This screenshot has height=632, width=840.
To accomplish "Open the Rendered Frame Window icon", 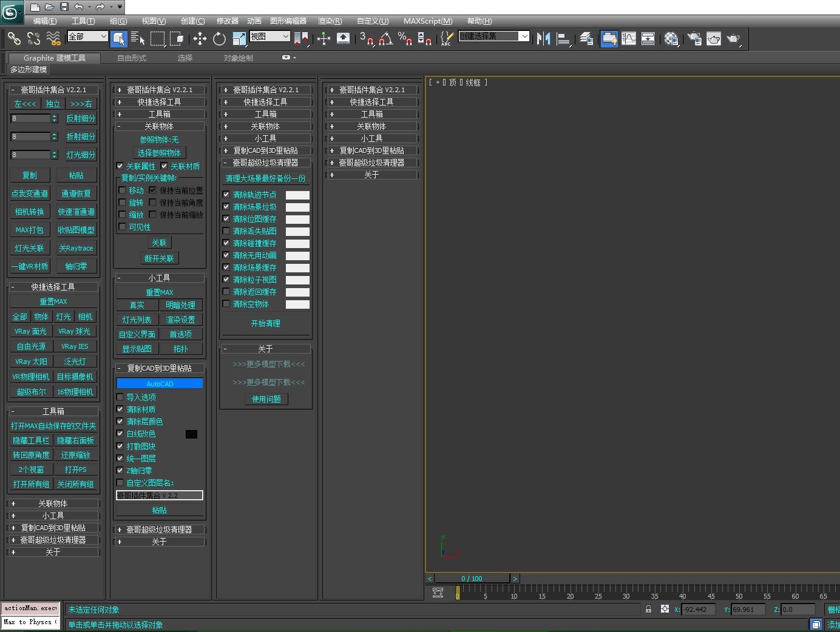I will click(x=714, y=39).
